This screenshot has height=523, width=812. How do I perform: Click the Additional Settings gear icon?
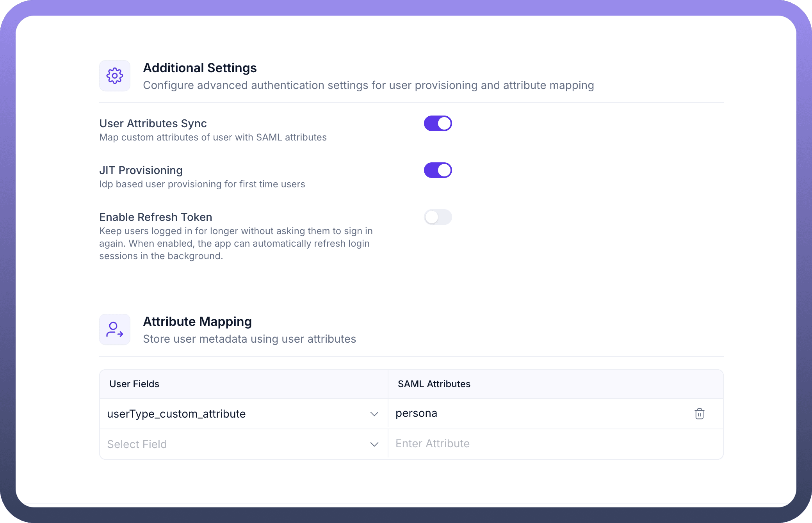[115, 76]
